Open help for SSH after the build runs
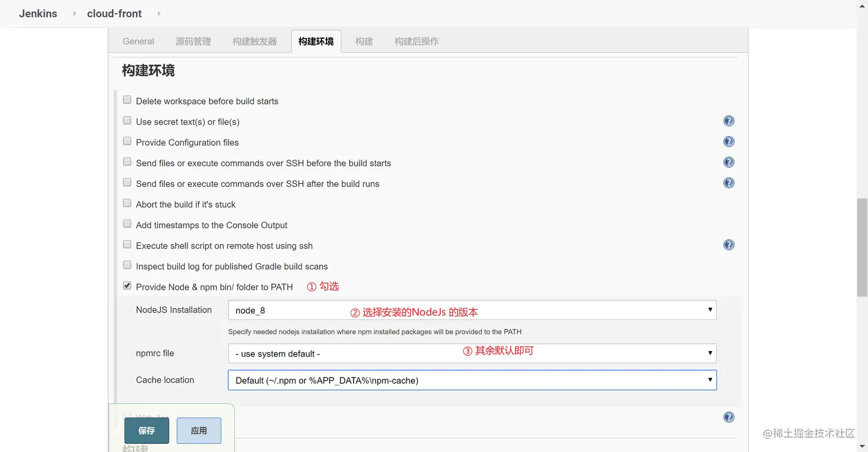The width and height of the screenshot is (868, 452). [x=728, y=183]
